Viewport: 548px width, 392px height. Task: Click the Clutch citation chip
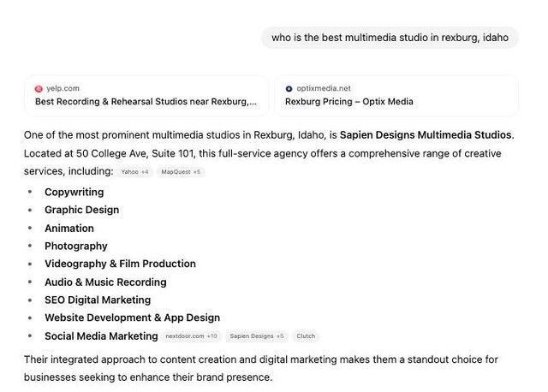[x=306, y=336]
